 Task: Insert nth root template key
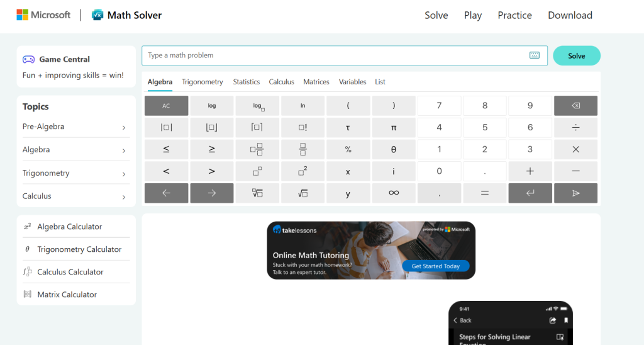(x=257, y=193)
